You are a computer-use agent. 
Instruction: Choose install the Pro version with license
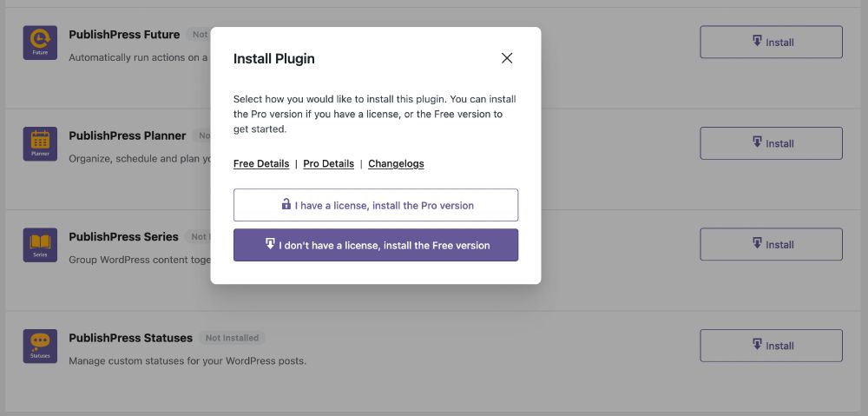pyautogui.click(x=376, y=205)
